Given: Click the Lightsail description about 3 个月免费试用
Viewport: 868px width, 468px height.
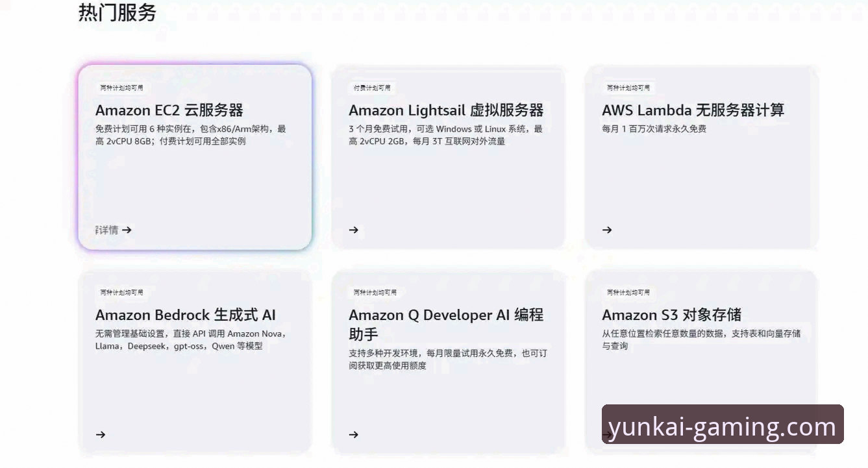Looking at the screenshot, I should point(445,135).
